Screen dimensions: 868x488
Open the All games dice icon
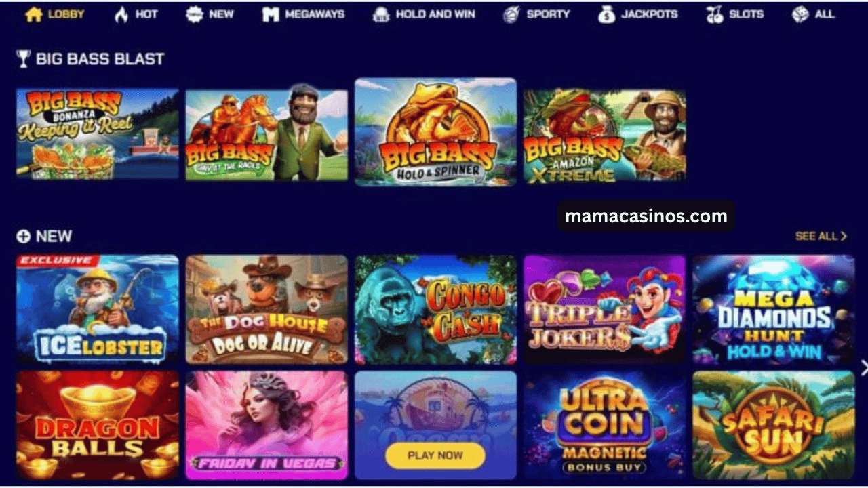coord(800,14)
